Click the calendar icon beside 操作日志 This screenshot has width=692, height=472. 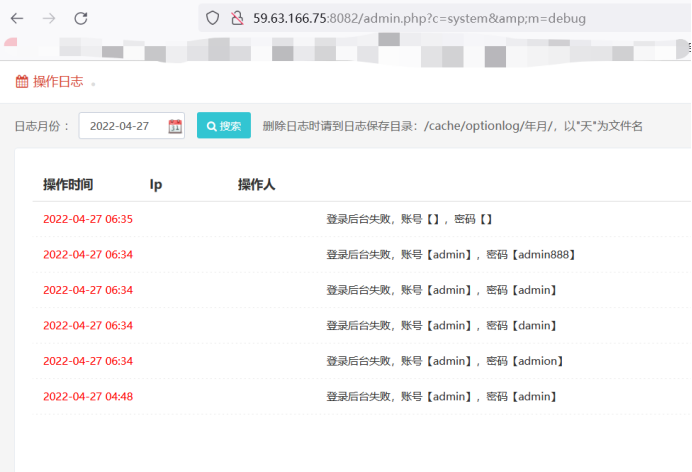pos(22,82)
